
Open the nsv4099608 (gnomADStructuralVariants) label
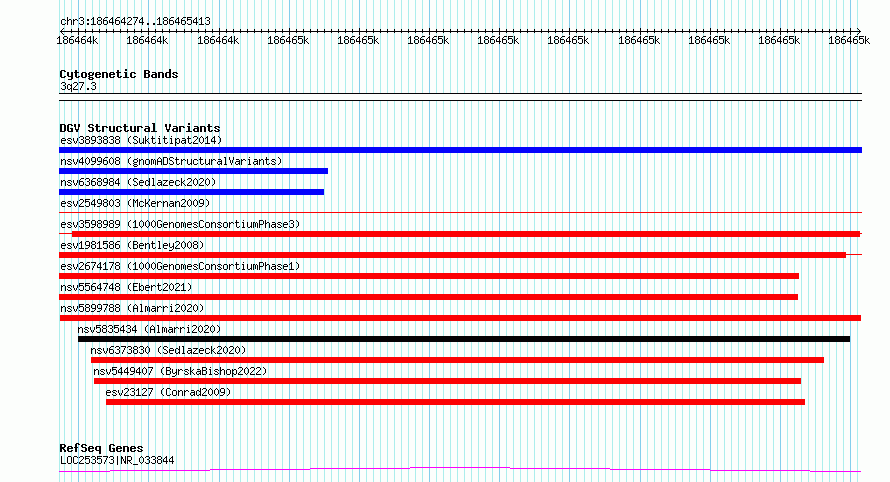pyautogui.click(x=171, y=161)
